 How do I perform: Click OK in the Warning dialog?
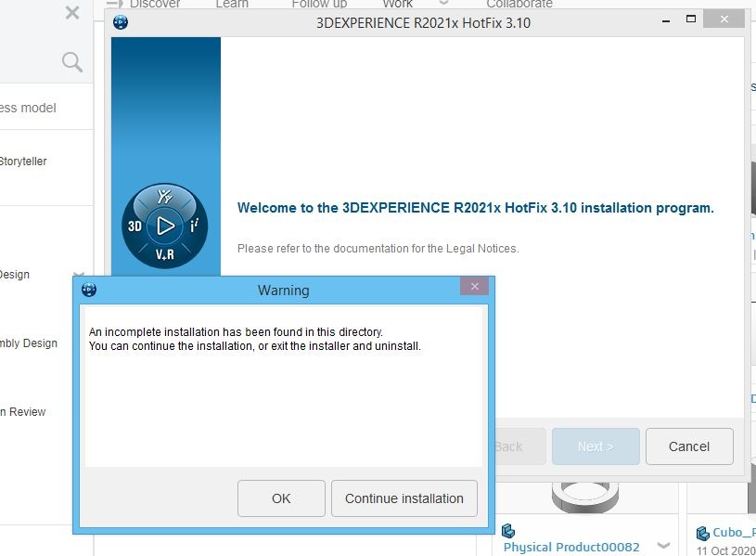[281, 498]
